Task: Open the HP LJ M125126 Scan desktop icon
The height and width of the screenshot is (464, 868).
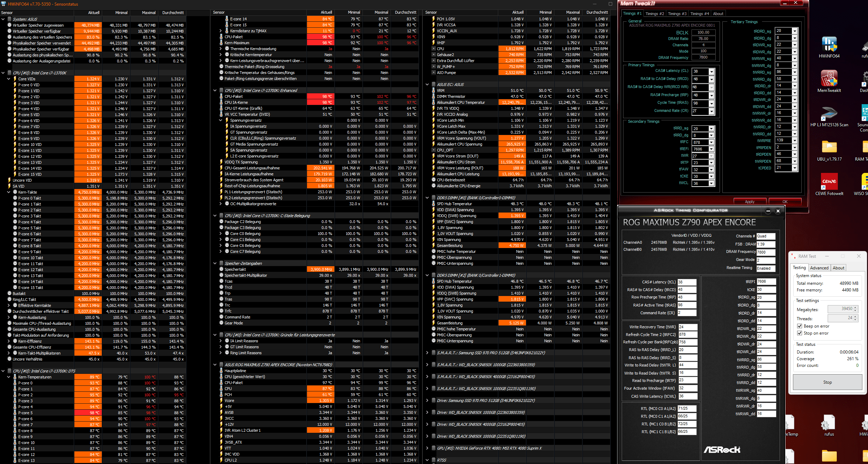Action: [829, 113]
